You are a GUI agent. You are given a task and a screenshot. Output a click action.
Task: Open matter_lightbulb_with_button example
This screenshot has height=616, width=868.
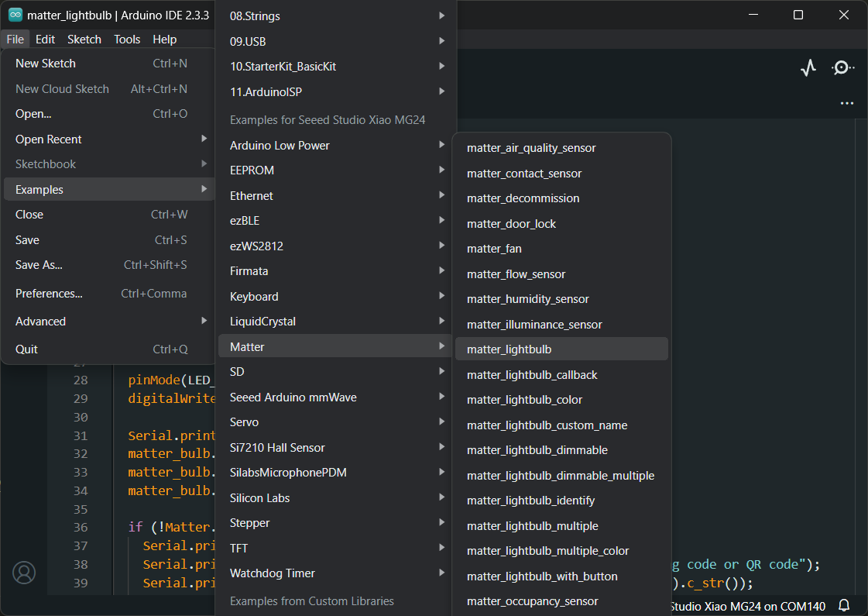click(x=561, y=576)
